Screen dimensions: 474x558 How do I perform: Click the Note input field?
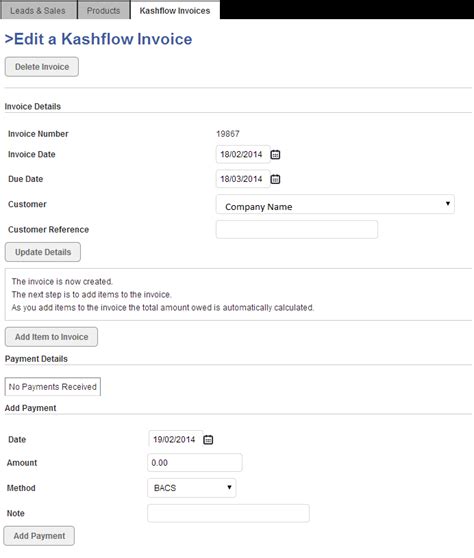tap(228, 513)
